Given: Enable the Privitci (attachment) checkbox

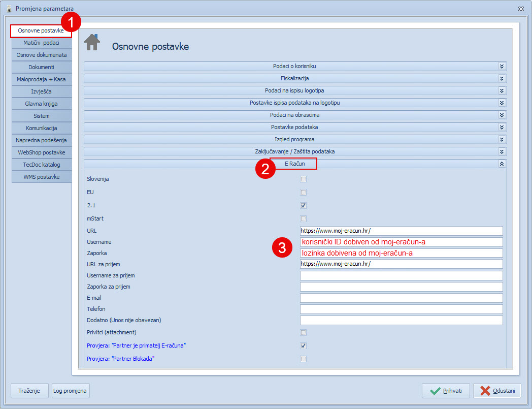Looking at the screenshot, I should coord(304,333).
